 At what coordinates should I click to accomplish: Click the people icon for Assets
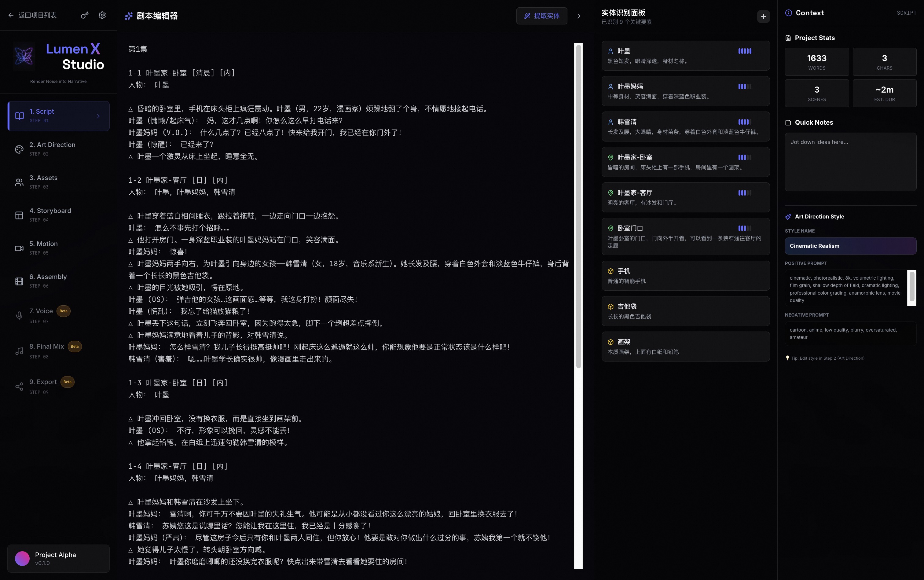pyautogui.click(x=19, y=182)
